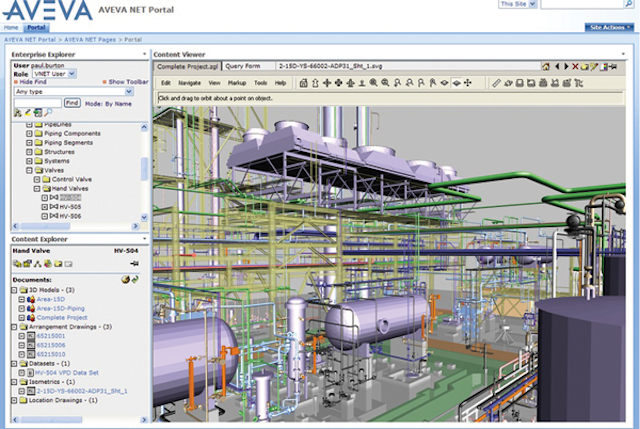The width and height of the screenshot is (640, 429).
Task: Click the home view icon in viewer toolbar
Action: tap(303, 83)
